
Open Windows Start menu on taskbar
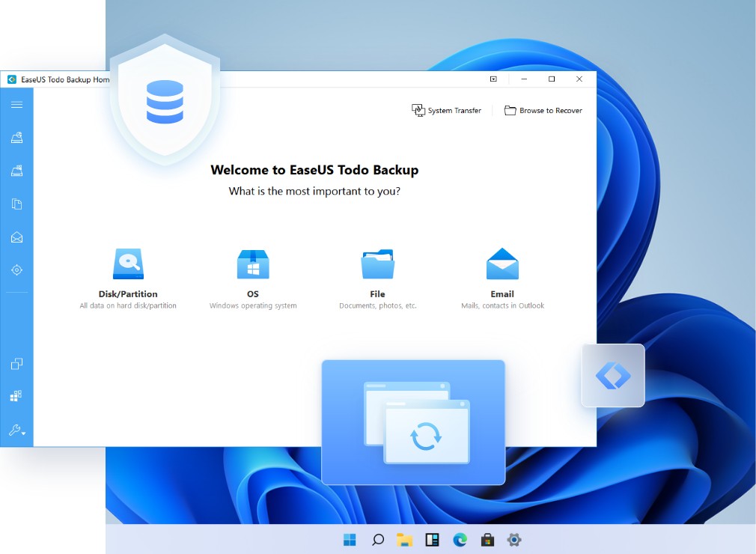pyautogui.click(x=350, y=540)
